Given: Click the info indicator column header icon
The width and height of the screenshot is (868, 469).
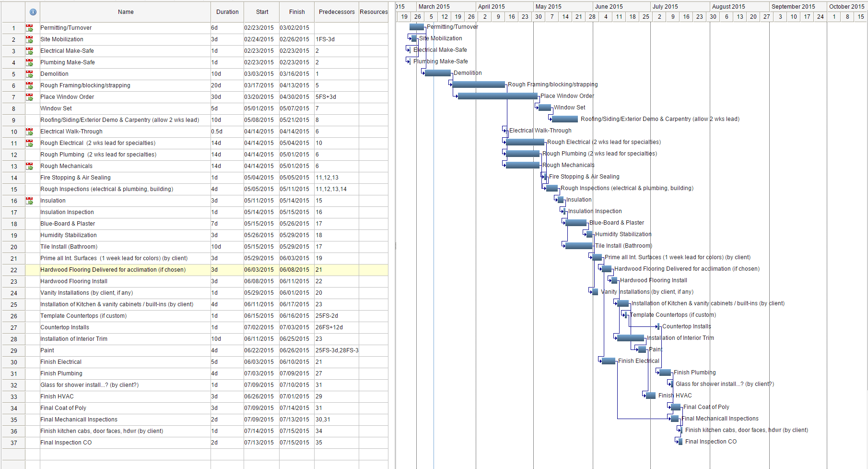Looking at the screenshot, I should pyautogui.click(x=33, y=12).
